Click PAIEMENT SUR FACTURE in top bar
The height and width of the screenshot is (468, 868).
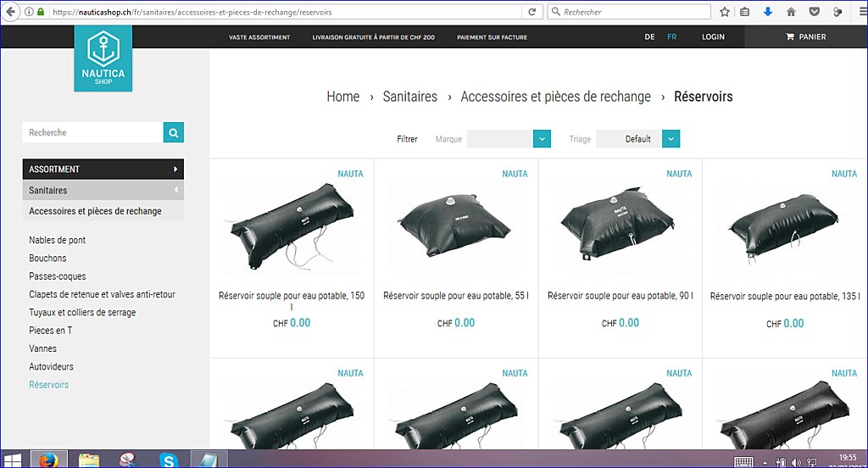pyautogui.click(x=492, y=37)
